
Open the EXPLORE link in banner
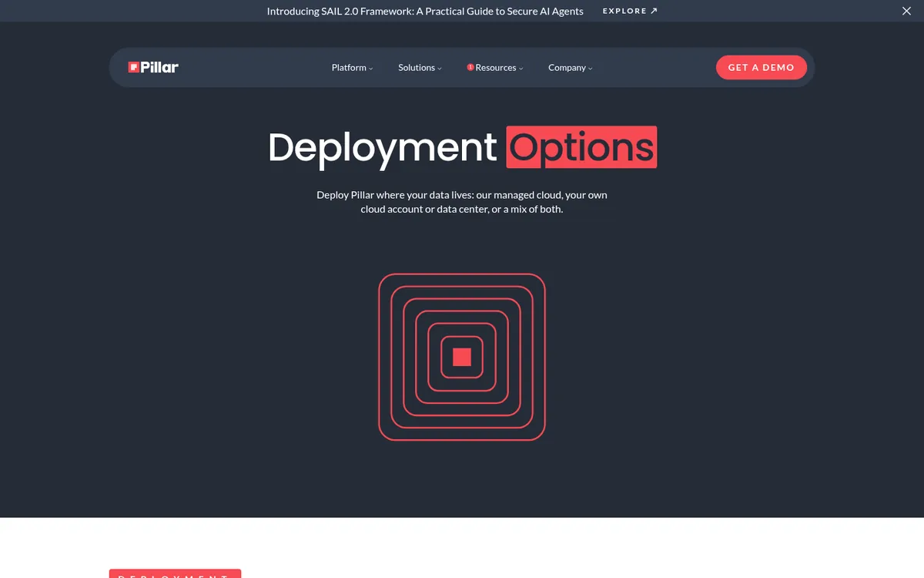pyautogui.click(x=630, y=11)
